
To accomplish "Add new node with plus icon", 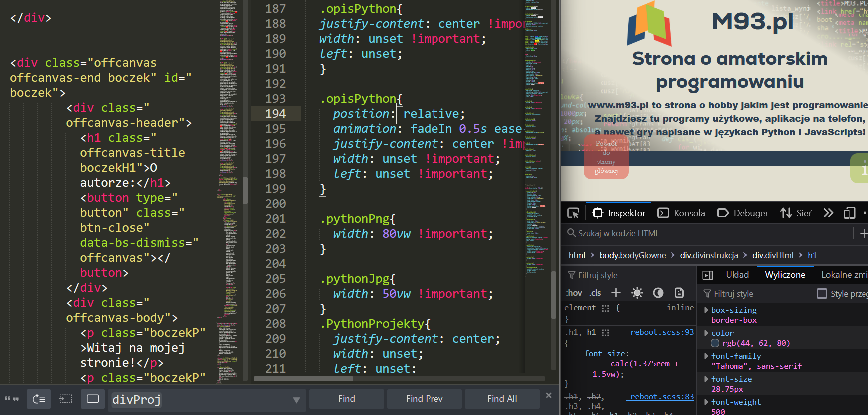I will [x=863, y=233].
